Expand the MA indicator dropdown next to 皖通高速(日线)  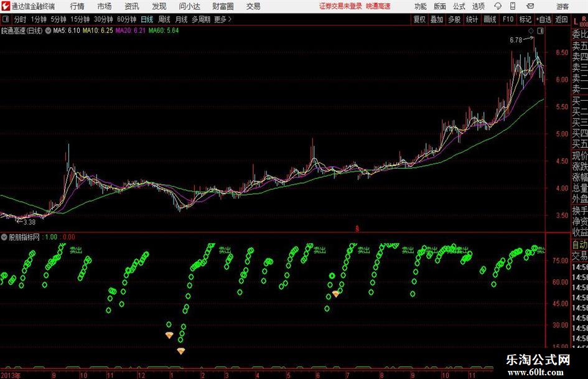pyautogui.click(x=49, y=30)
